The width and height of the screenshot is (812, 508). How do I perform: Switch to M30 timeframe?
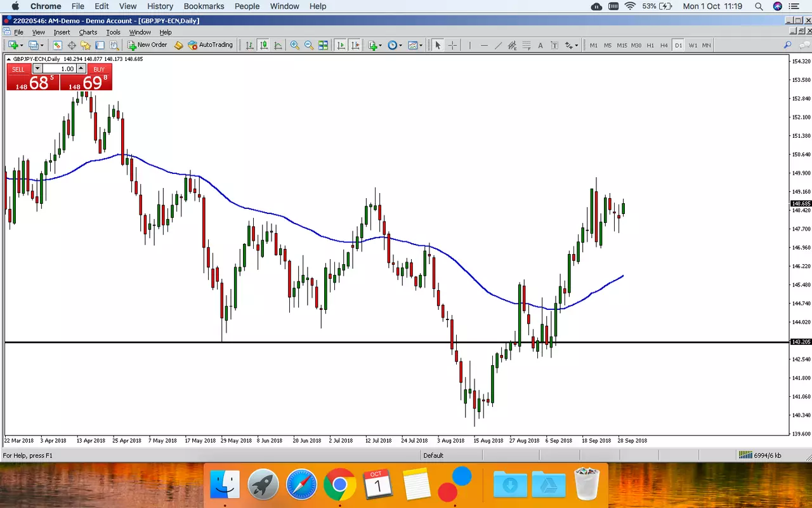[636, 45]
